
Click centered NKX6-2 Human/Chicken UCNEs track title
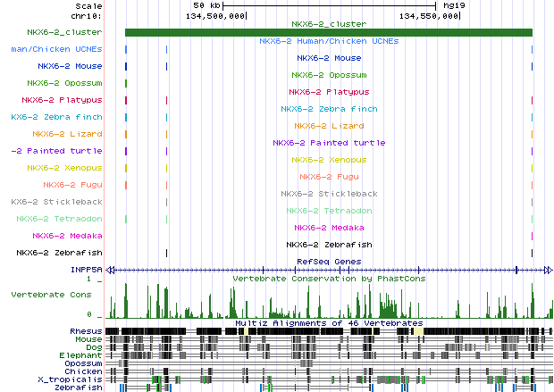[x=329, y=41]
